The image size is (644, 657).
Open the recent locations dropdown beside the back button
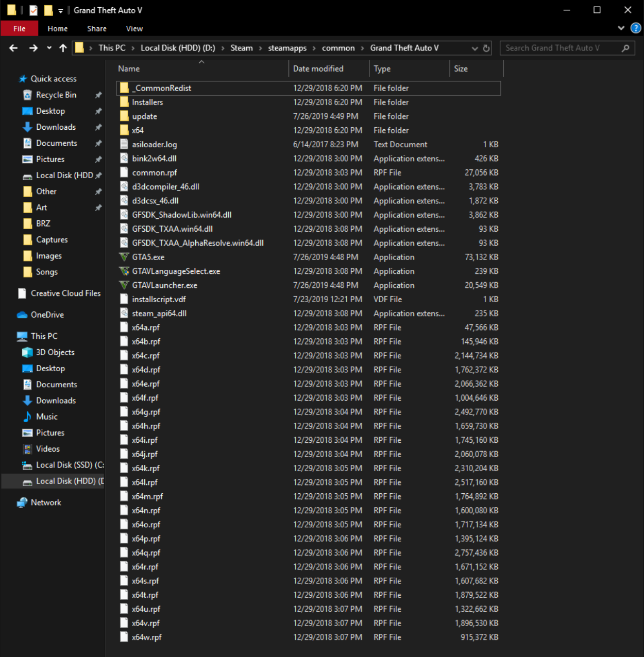pos(49,48)
